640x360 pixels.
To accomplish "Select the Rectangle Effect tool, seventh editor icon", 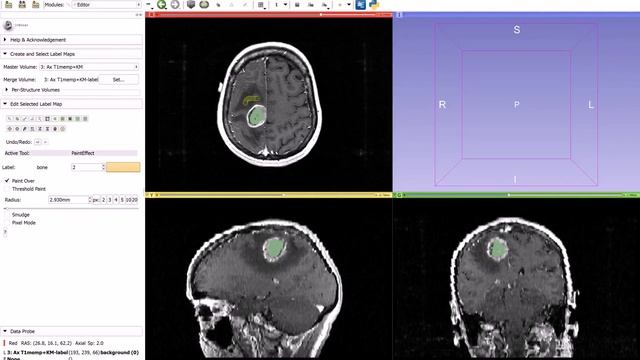I will 55,119.
